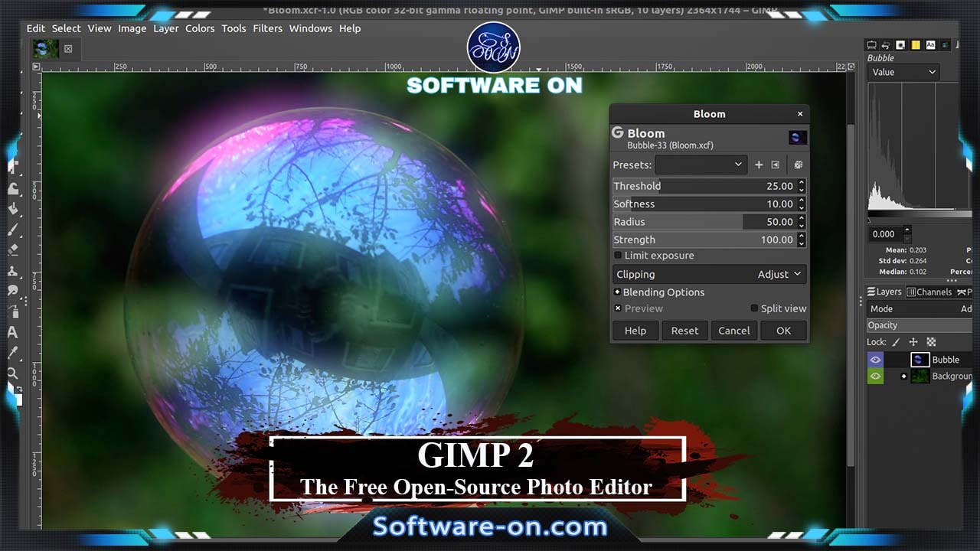Screen dimensions: 980x551
Task: Open the Device Status dock tab
Action: pos(872,45)
